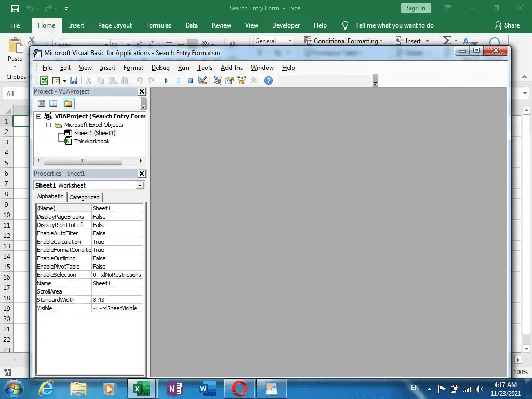The width and height of the screenshot is (532, 399).
Task: Click project tree scroll right arrow
Action: tap(141, 161)
